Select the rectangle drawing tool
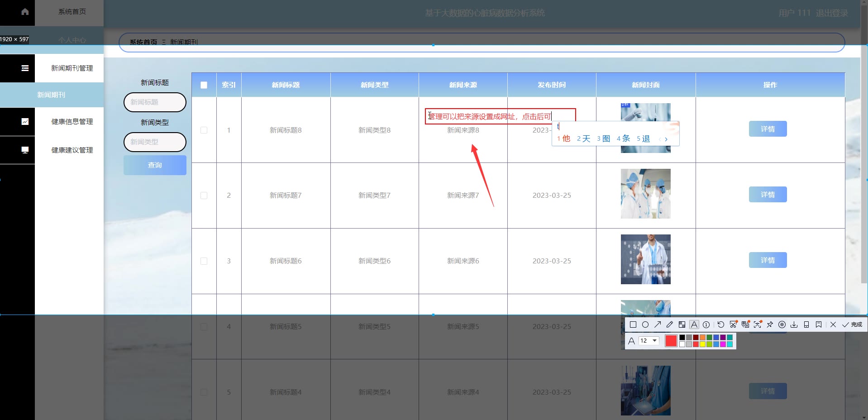Screen dimensions: 868x420 coord(633,325)
